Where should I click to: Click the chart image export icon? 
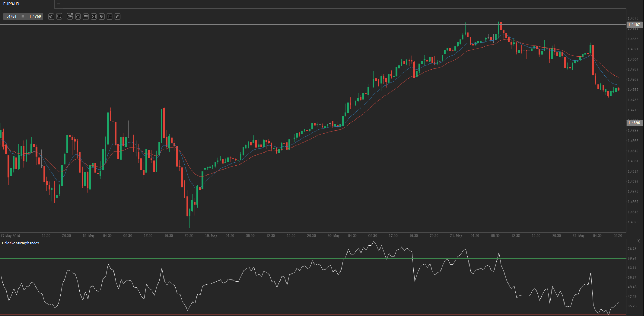(94, 16)
